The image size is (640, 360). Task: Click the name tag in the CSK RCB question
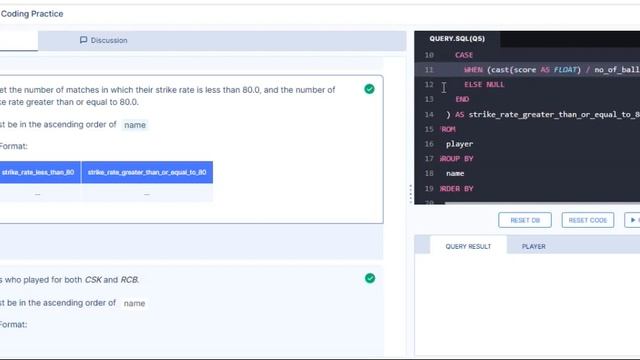pos(134,303)
